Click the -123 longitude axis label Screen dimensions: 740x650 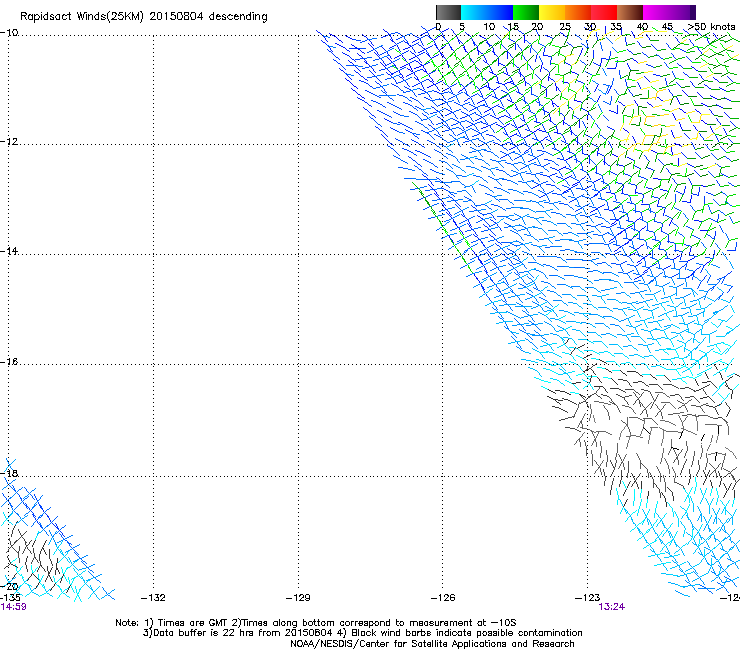[588, 598]
